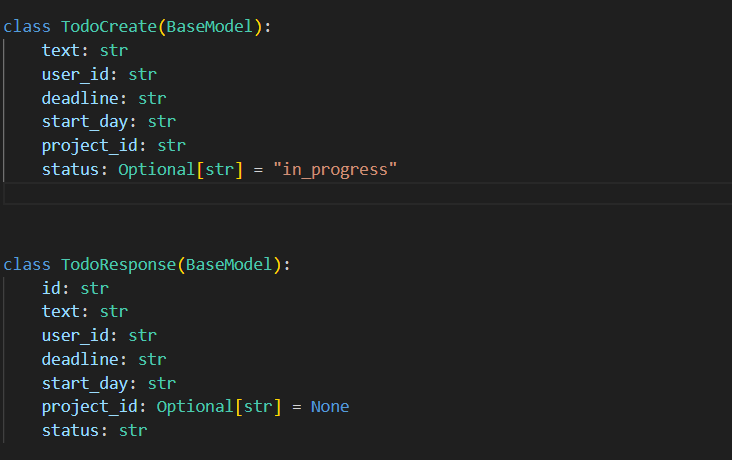Click the 'user_id' field in TodoResponse
This screenshot has height=460, width=732.
[x=76, y=336]
